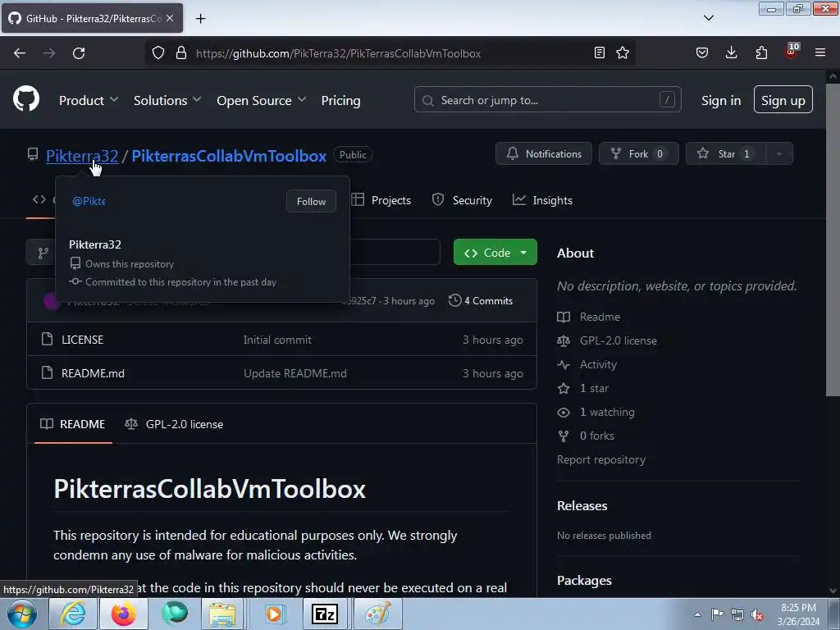Expand the list all tabs chevron
The width and height of the screenshot is (840, 630).
[x=708, y=18]
